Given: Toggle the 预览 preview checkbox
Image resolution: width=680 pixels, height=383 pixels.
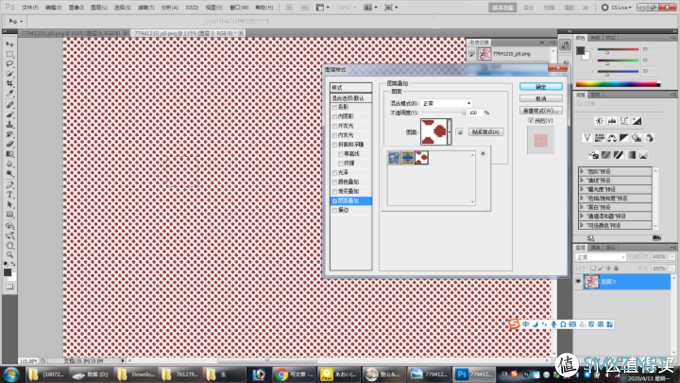Looking at the screenshot, I should 531,121.
